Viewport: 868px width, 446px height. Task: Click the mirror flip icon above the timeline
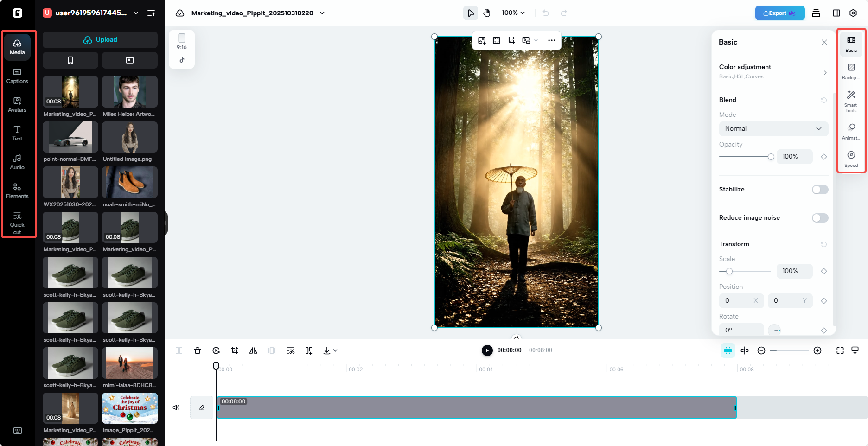click(253, 350)
